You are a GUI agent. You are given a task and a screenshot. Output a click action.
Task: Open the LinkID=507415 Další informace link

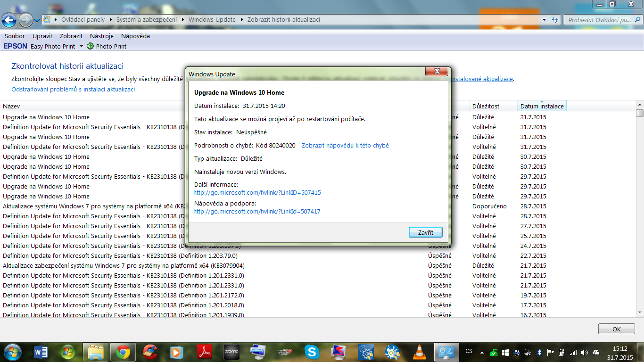[257, 192]
